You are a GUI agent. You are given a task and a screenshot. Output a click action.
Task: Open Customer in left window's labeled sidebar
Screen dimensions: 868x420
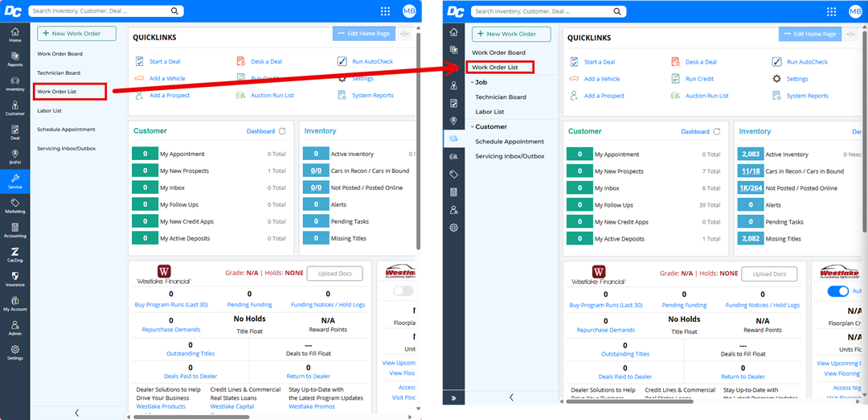click(15, 108)
